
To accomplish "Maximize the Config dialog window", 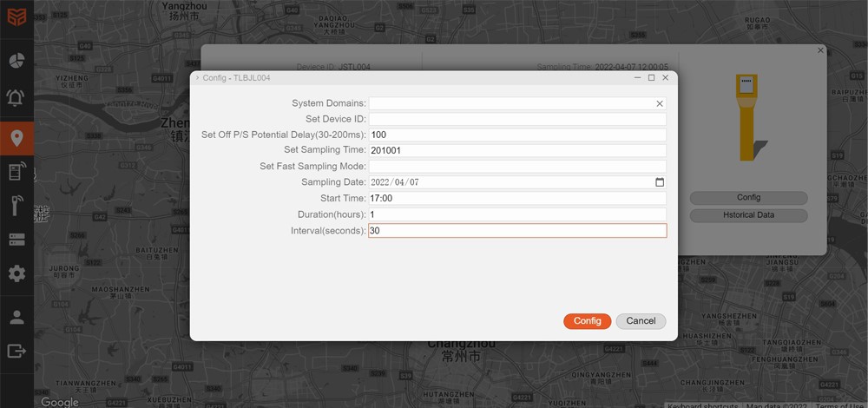I will 651,78.
